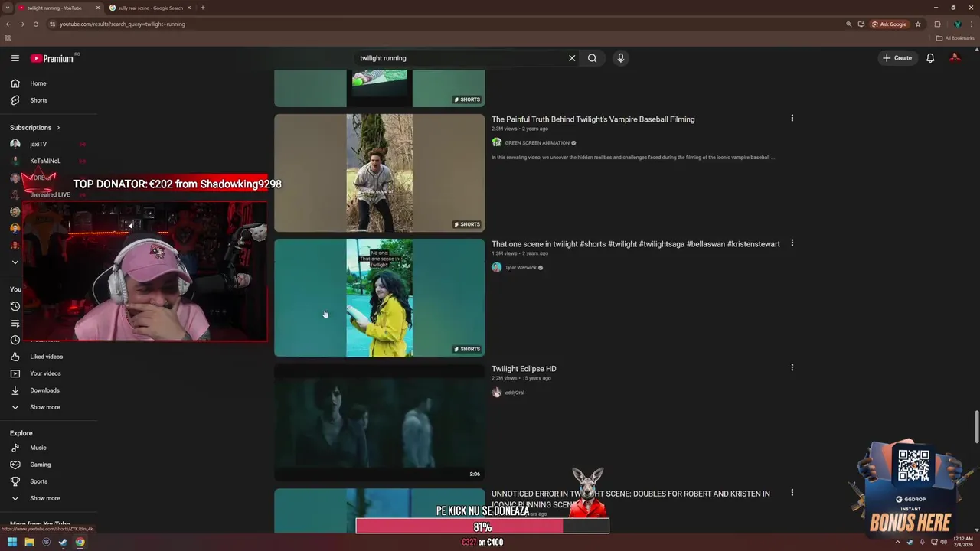Visit the eddy2ral channel
Screen dimensions: 980x551
(x=514, y=393)
